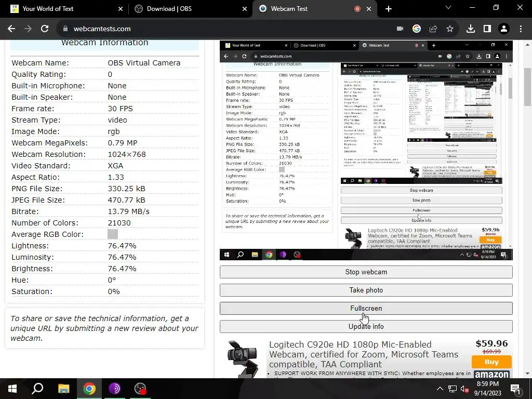Open Logitech C920e webcam ad title
532x399 pixels.
coord(364,354)
